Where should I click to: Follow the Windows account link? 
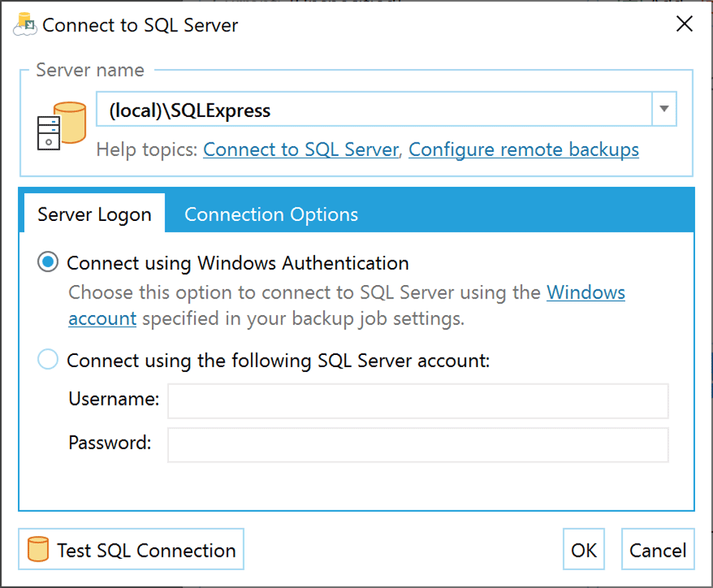coord(585,293)
